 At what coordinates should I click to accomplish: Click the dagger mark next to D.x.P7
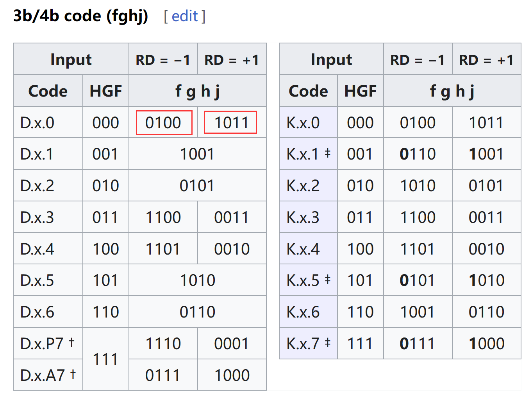(x=71, y=342)
